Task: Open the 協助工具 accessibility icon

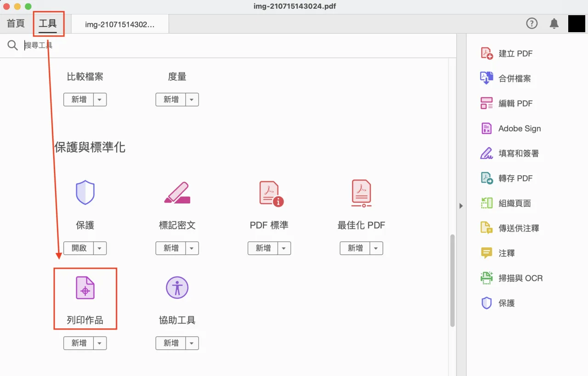Action: point(177,288)
